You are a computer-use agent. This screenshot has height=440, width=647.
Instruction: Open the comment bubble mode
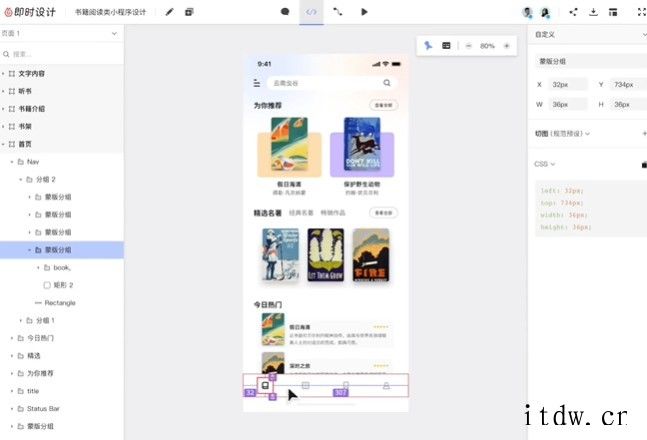[285, 12]
